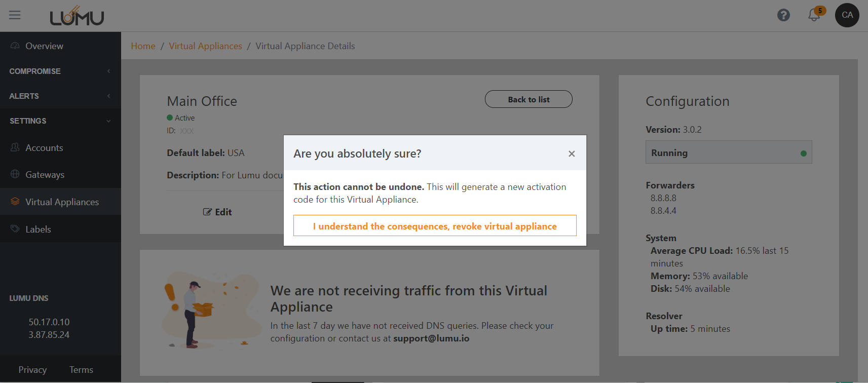Click the Labels tag icon
Image resolution: width=868 pixels, height=383 pixels.
[15, 229]
